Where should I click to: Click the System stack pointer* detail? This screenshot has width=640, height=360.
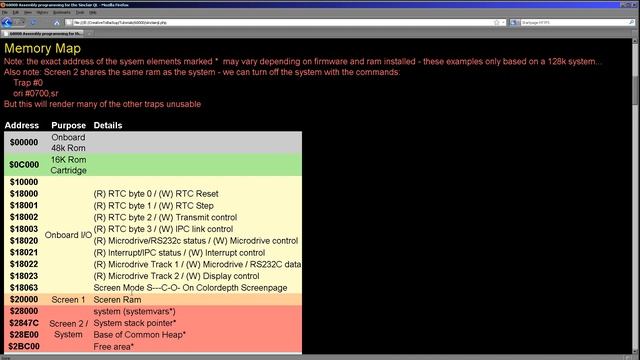point(135,323)
